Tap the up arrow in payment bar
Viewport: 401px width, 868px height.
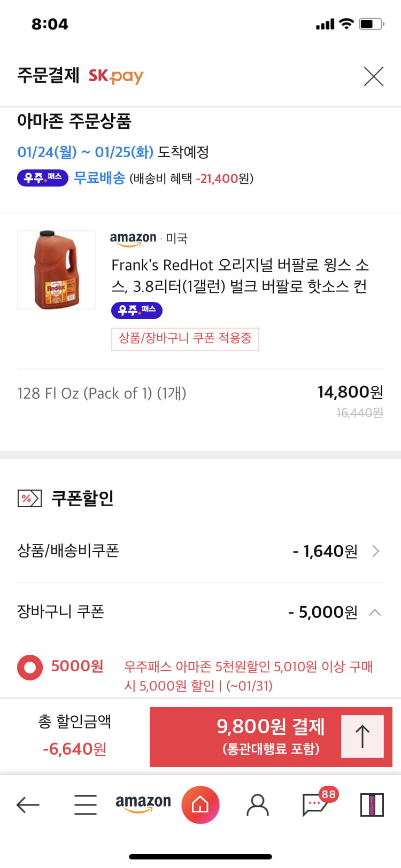point(363,737)
